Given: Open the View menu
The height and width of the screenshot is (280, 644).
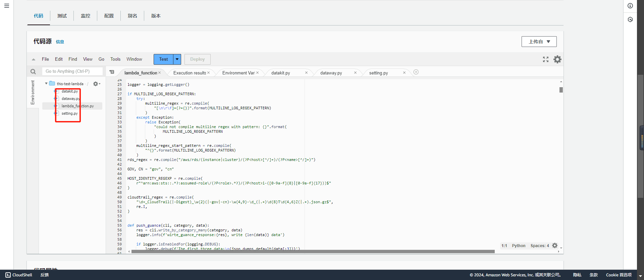Looking at the screenshot, I should click(88, 59).
